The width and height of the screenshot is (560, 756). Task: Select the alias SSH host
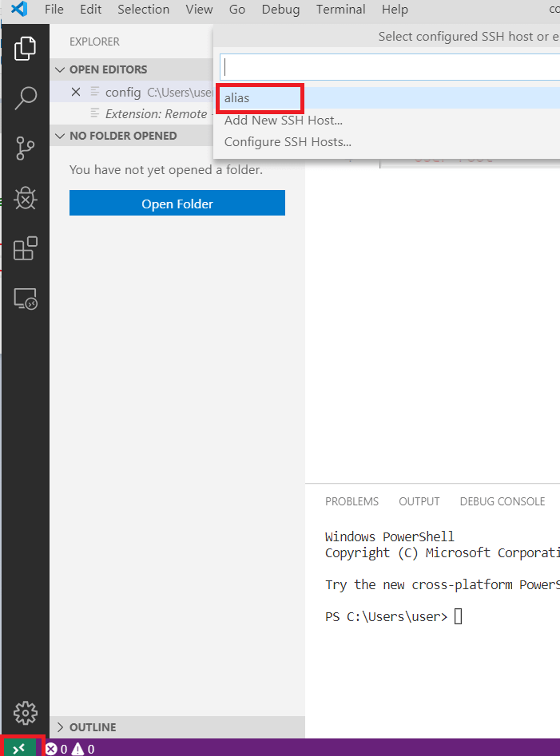387,98
